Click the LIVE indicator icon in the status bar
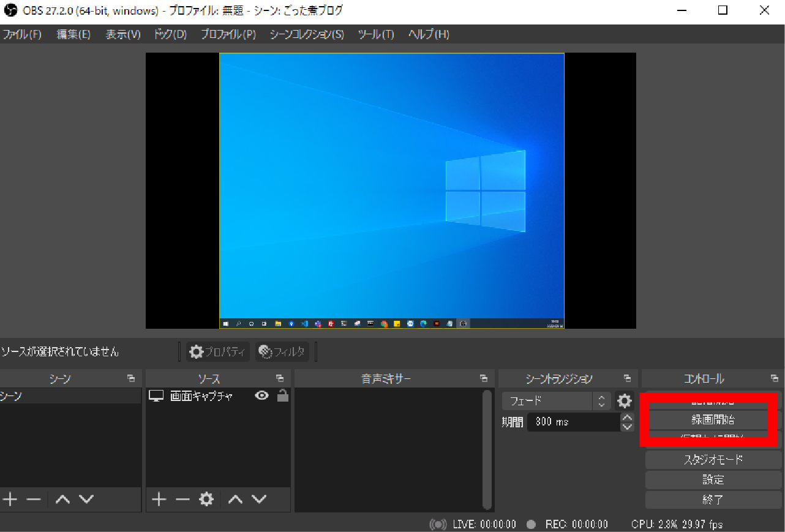This screenshot has height=532, width=785. (x=437, y=524)
